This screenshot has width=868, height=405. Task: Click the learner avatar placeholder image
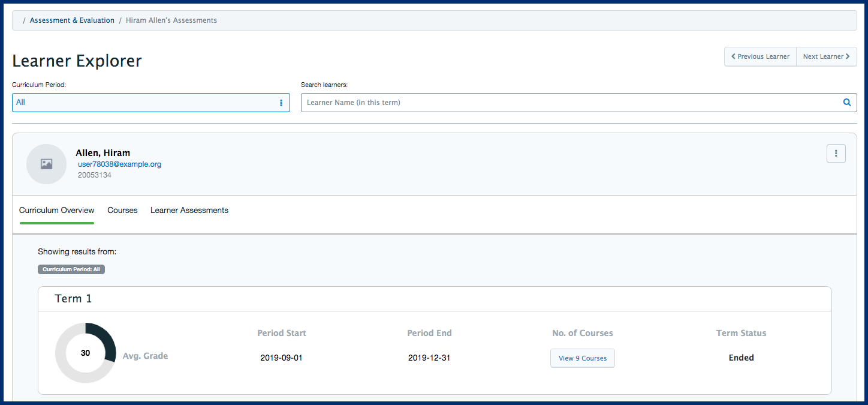(x=46, y=164)
